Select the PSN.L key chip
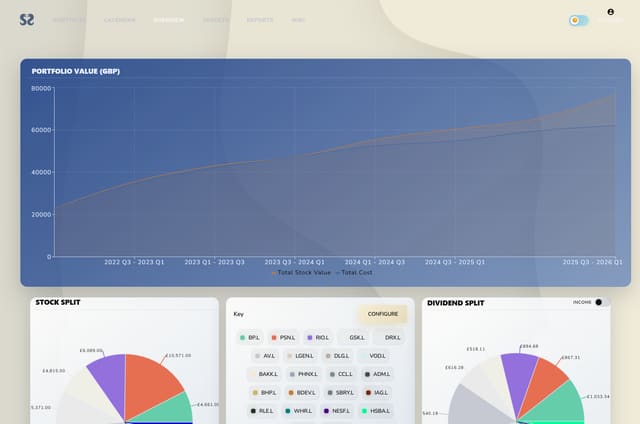 coord(283,337)
